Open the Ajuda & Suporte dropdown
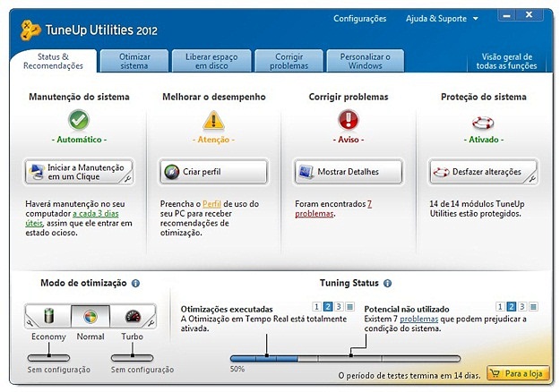560x392 pixels. point(443,18)
